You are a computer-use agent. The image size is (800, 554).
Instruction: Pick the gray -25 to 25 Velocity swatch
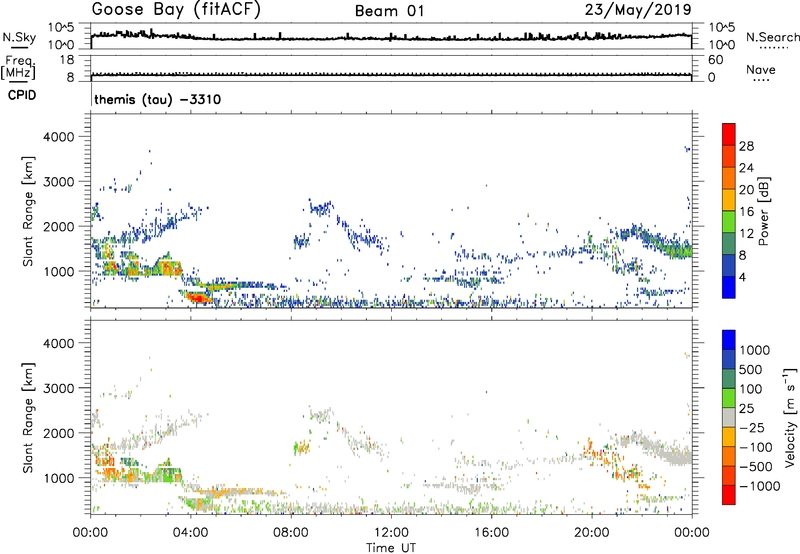[729, 418]
